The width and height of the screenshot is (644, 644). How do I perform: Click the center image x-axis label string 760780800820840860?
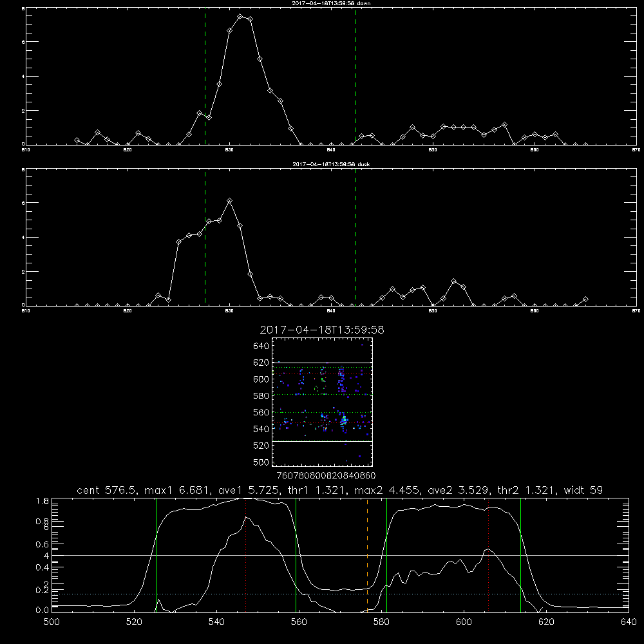pyautogui.click(x=326, y=475)
